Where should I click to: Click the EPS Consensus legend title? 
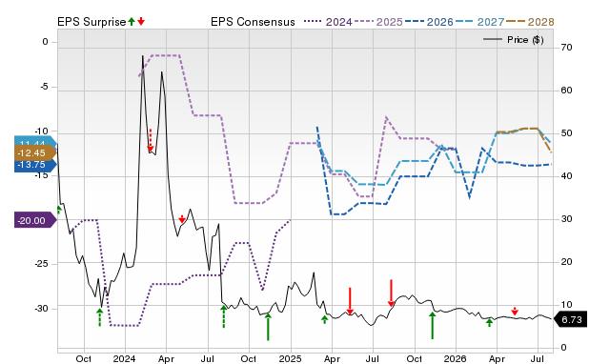click(253, 22)
